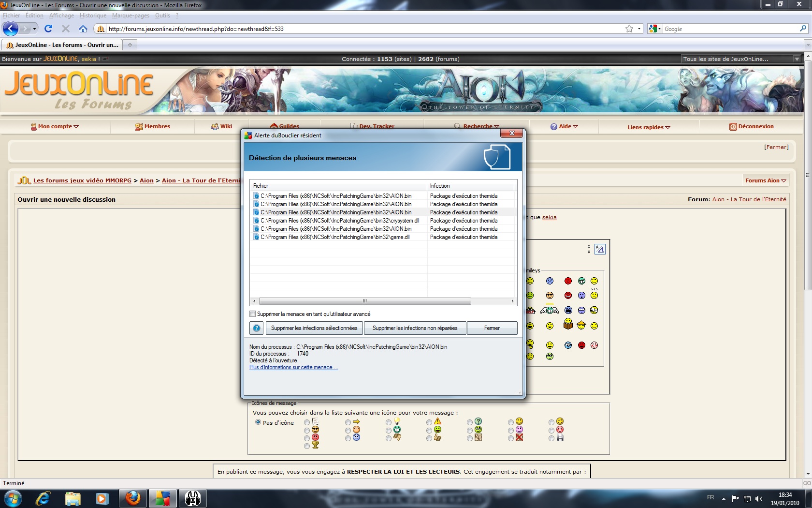Open new tab with plus button
This screenshot has width=812, height=508.
130,45
